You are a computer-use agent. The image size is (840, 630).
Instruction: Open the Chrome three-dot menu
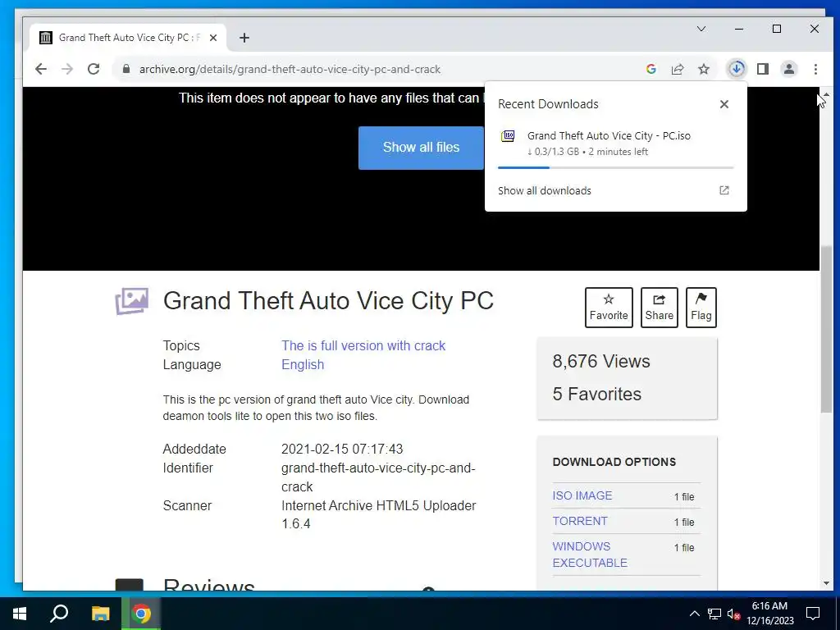pyautogui.click(x=815, y=69)
